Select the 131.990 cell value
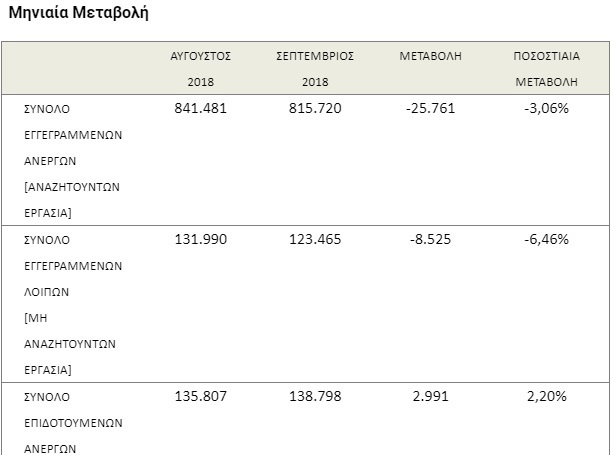Viewport: 611px width, 455px height. click(201, 239)
